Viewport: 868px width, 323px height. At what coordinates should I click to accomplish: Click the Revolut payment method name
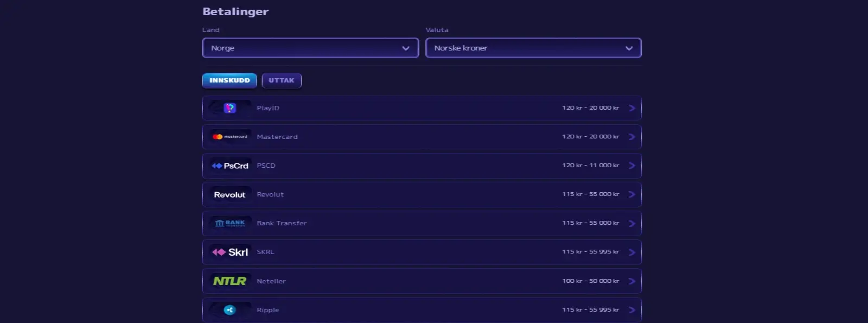pyautogui.click(x=270, y=194)
